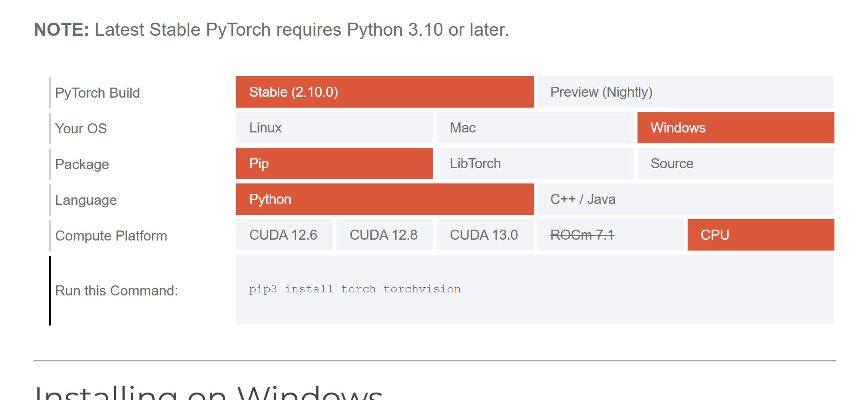Click the PyTorch Build row label
868x400 pixels.
click(98, 93)
